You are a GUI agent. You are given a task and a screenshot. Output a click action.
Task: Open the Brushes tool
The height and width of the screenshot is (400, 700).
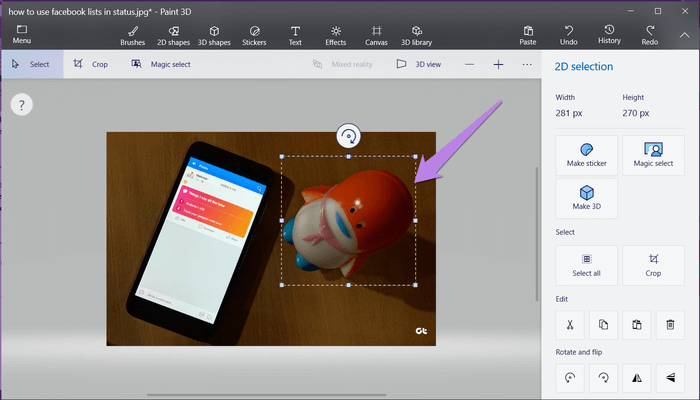[x=132, y=35]
